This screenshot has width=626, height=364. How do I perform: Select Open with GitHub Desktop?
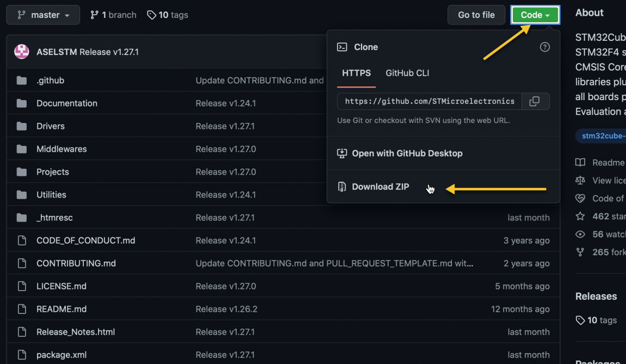coord(407,153)
